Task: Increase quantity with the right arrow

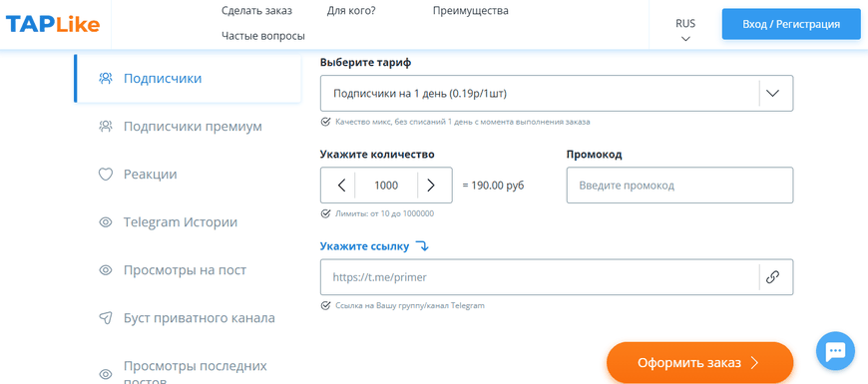Action: [431, 186]
